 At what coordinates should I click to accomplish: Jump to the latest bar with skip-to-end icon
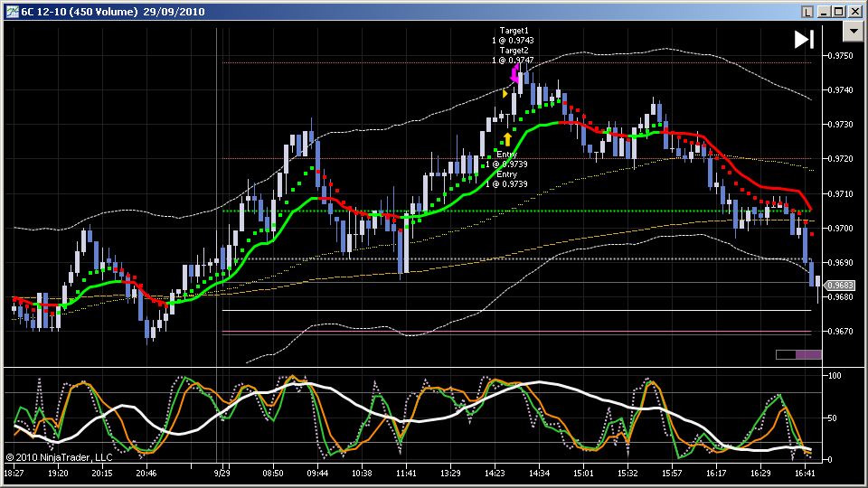point(804,39)
